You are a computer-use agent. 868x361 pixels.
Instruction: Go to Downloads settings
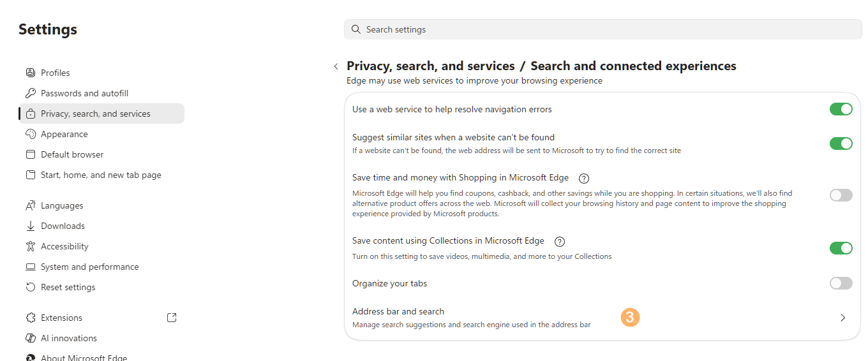tap(101, 226)
